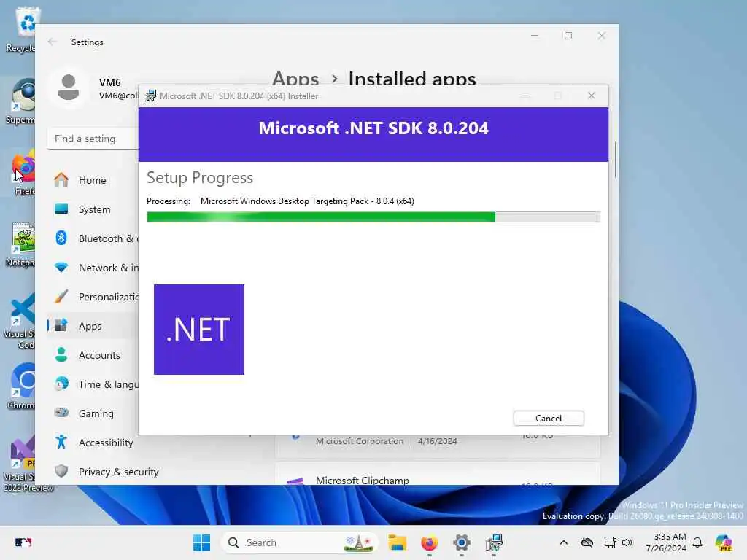Click the Notepad++ desktop shortcut

click(x=20, y=245)
